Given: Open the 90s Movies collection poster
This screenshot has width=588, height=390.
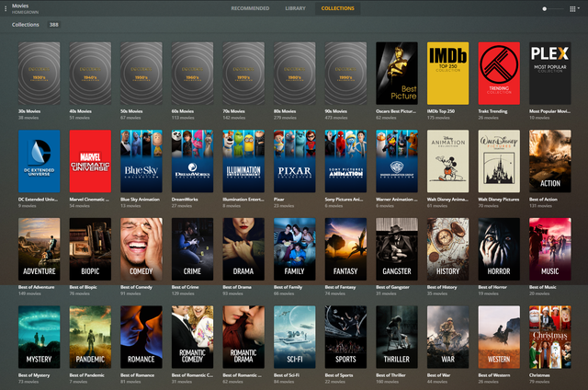Looking at the screenshot, I should tap(345, 74).
